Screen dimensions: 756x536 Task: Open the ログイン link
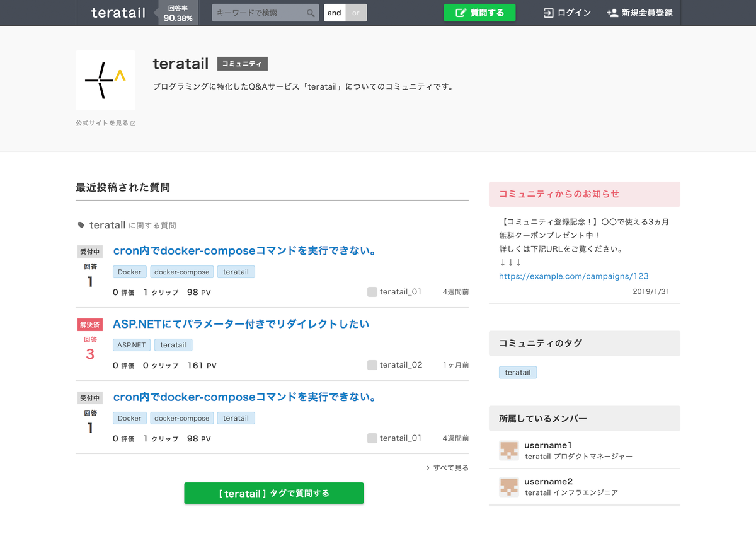coord(568,13)
